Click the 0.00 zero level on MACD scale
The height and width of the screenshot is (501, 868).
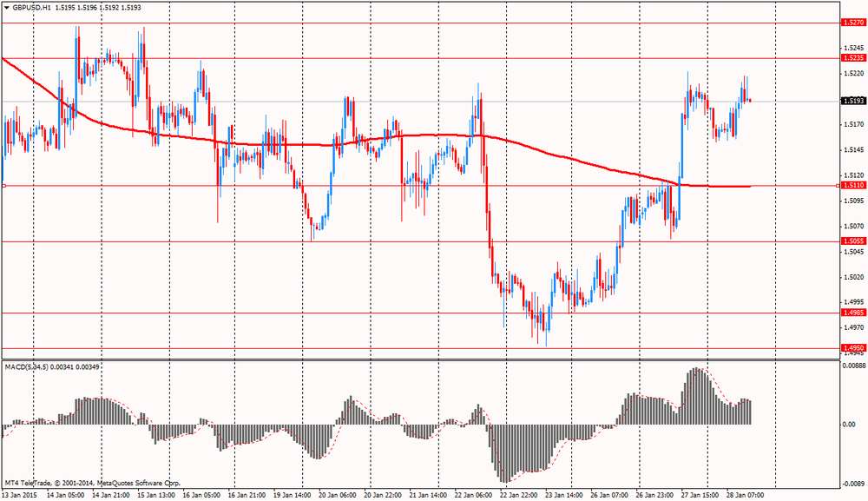click(849, 425)
